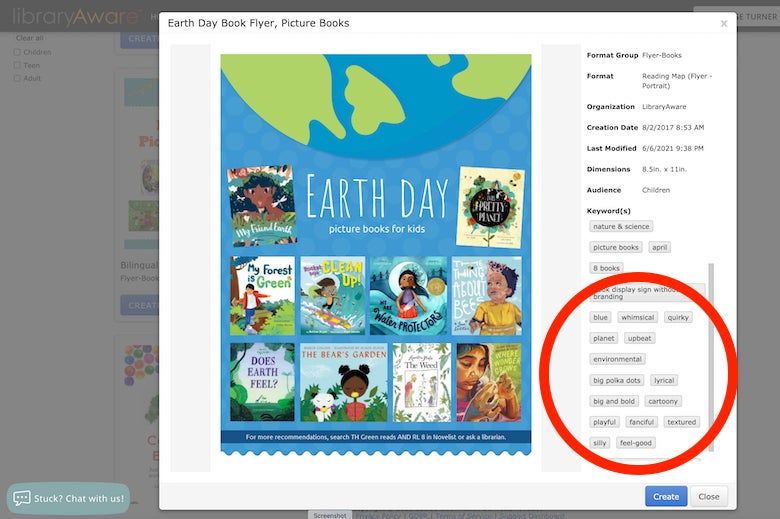
Task: Select the 'feel-good' keyword tag
Action: (x=636, y=443)
